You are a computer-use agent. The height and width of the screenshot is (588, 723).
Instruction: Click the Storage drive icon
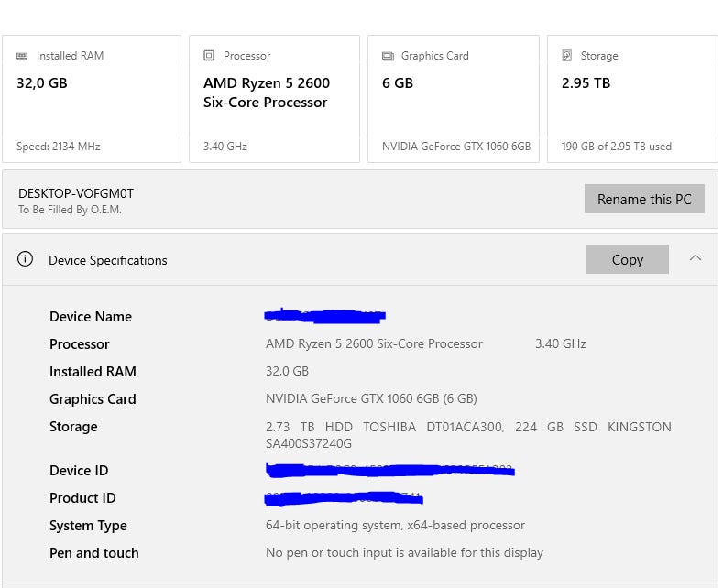pyautogui.click(x=567, y=56)
